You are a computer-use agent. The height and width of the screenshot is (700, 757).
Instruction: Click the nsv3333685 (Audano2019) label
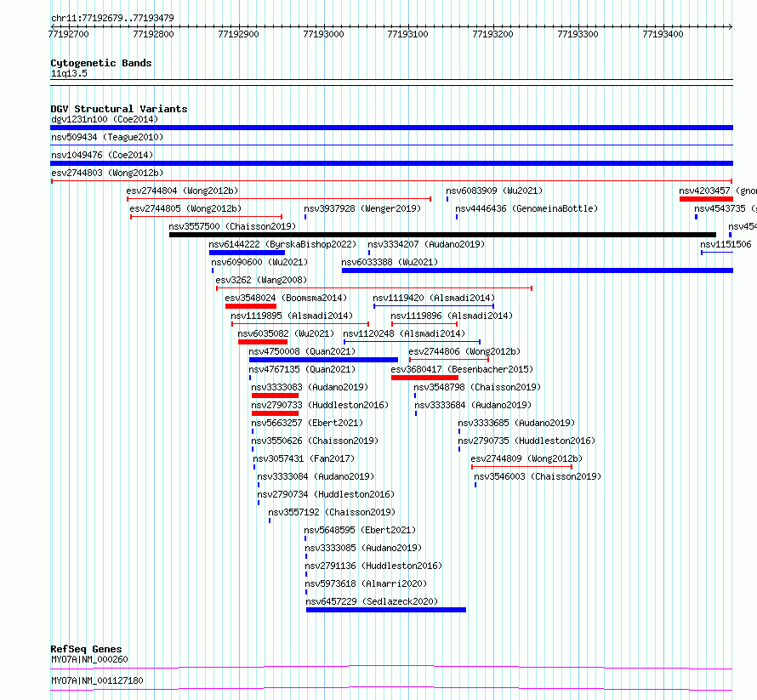pyautogui.click(x=516, y=423)
